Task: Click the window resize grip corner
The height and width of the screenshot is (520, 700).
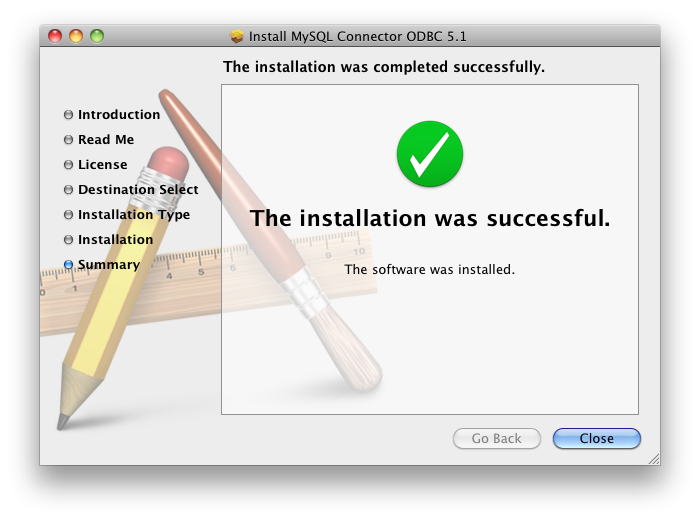Action: click(654, 459)
